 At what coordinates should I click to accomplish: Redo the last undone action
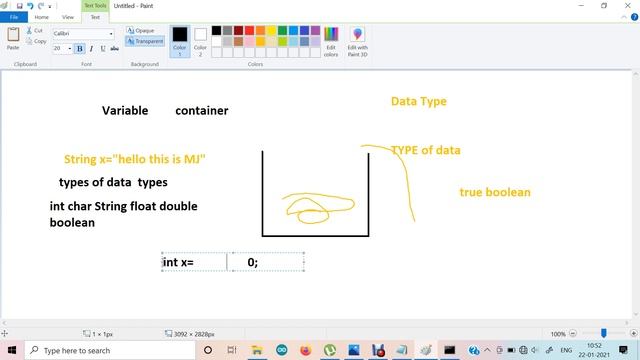click(41, 6)
